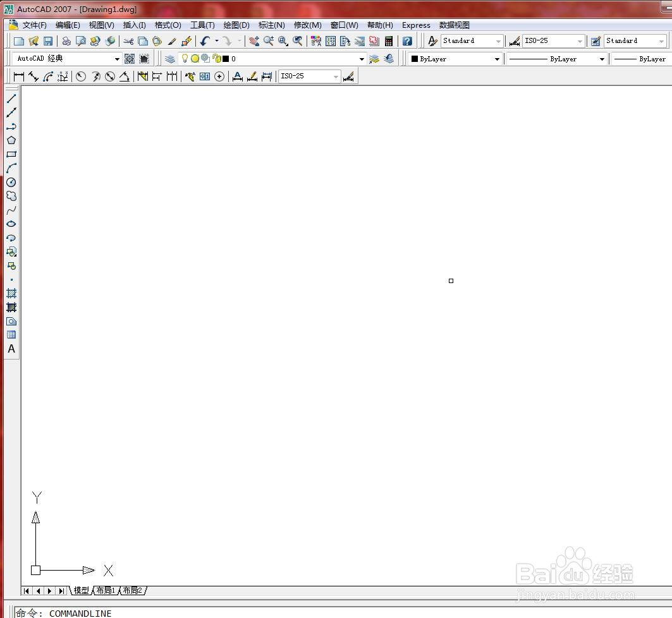The image size is (672, 618).
Task: Click the Workspace settings gear icon
Action: click(130, 59)
